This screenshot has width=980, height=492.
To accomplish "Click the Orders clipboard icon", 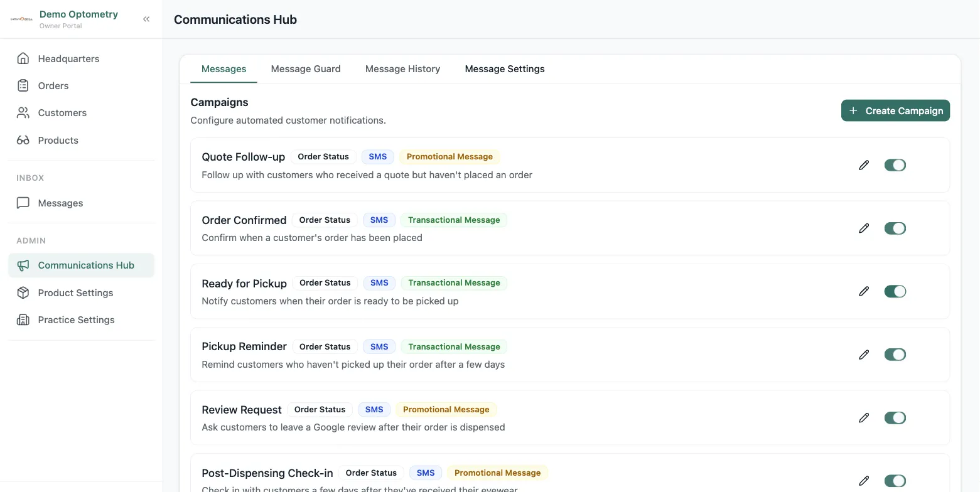I will coord(23,85).
